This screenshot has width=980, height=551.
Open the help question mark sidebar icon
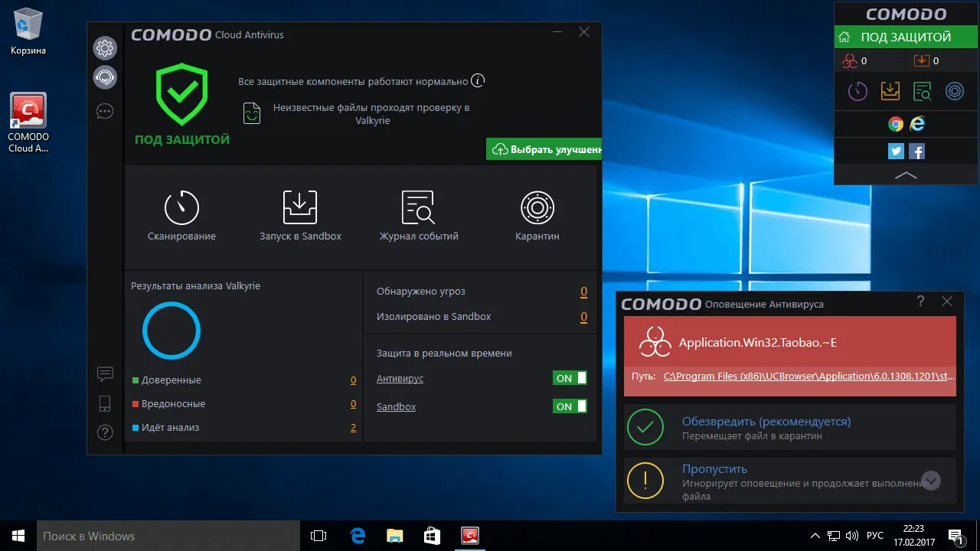(105, 433)
